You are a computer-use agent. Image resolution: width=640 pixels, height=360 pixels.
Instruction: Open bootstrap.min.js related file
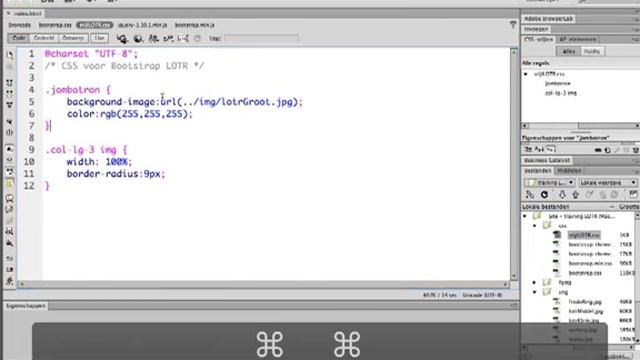tap(195, 25)
